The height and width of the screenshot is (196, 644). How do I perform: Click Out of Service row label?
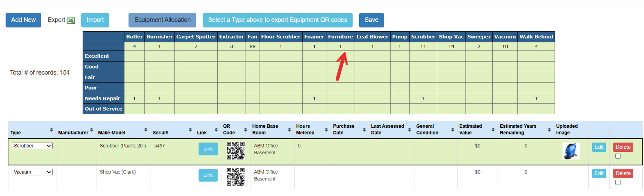(104, 109)
